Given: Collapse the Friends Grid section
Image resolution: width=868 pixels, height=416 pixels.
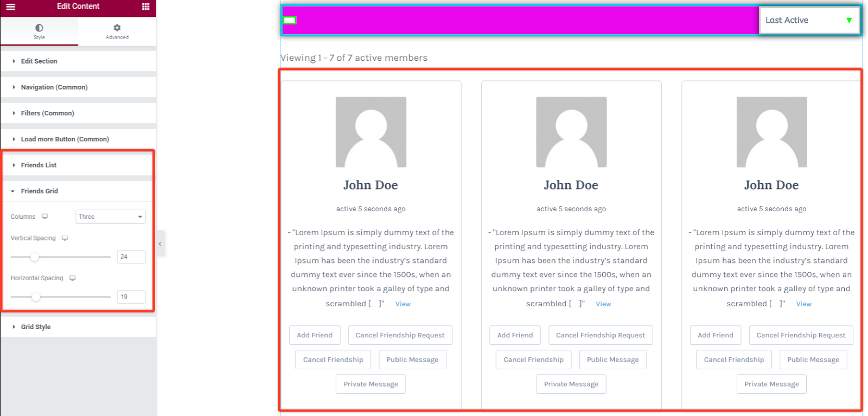Looking at the screenshot, I should point(78,191).
